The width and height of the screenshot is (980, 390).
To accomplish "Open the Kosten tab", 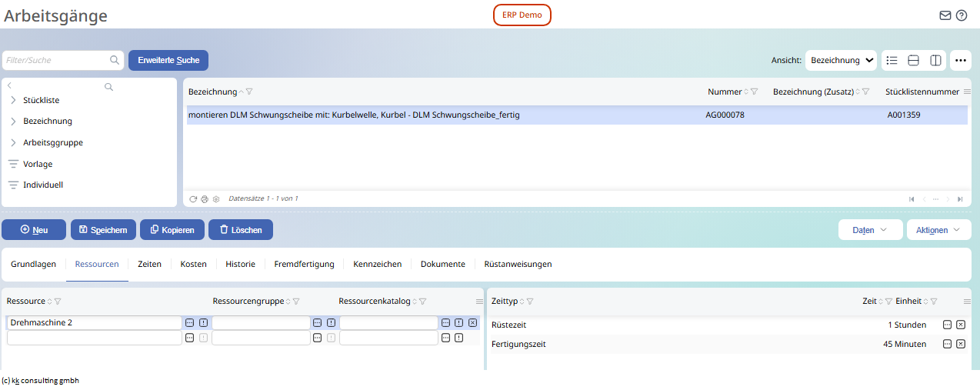I will 194,264.
